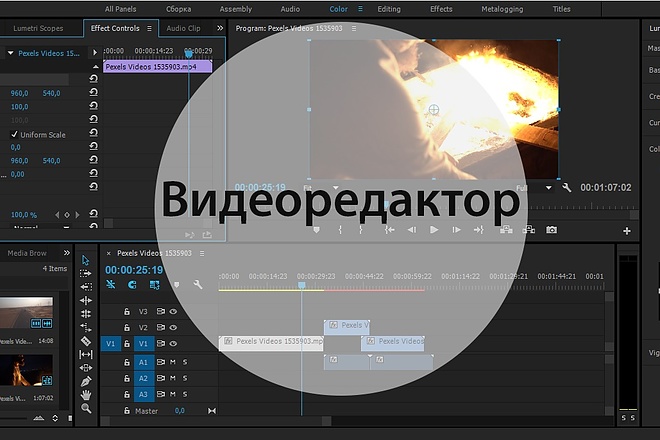The width and height of the screenshot is (660, 440).
Task: Toggle linked selection in timeline
Action: (x=154, y=285)
